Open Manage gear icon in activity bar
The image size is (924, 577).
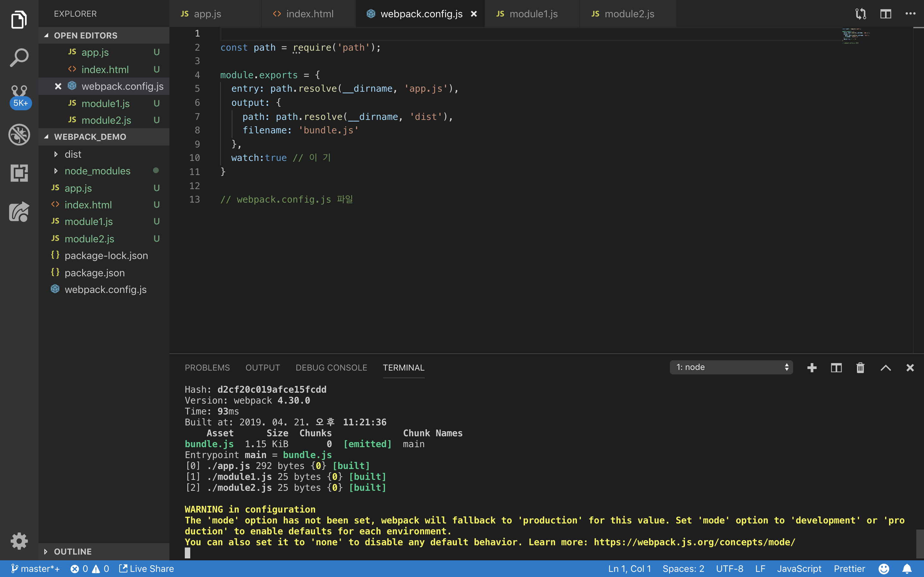[19, 541]
